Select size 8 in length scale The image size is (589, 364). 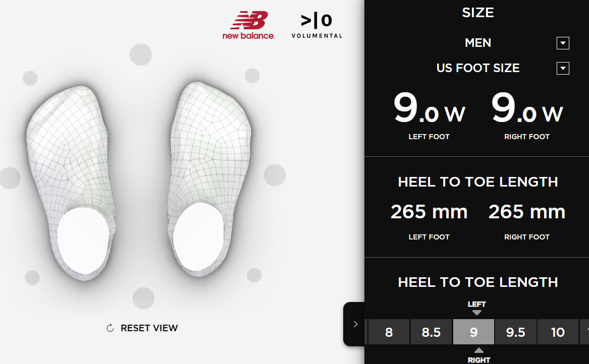click(x=389, y=332)
